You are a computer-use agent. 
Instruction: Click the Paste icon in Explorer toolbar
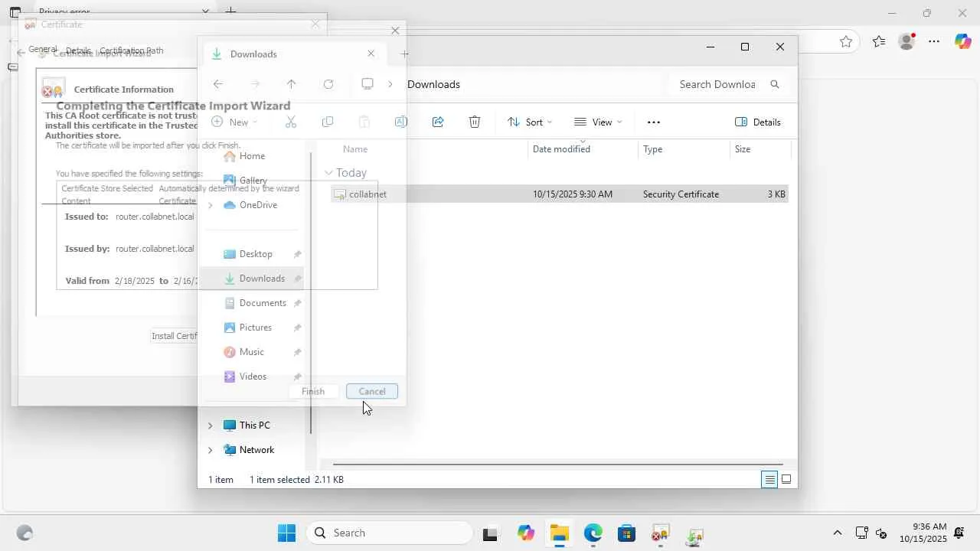[x=364, y=122]
